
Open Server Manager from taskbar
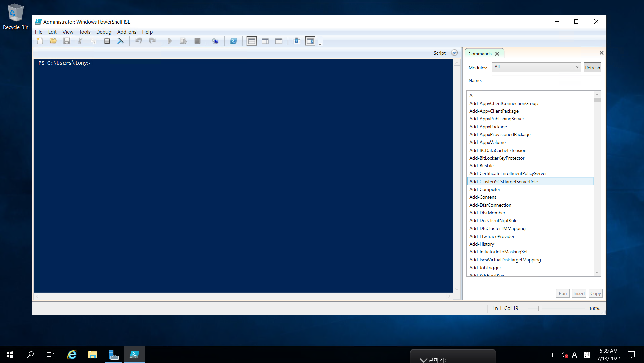114,354
